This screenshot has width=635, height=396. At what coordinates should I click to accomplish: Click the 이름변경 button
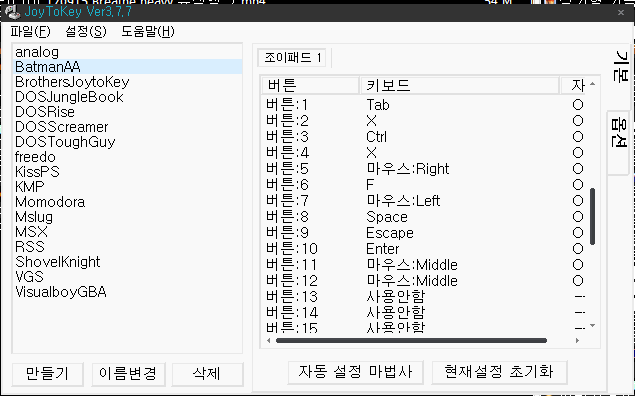128,374
